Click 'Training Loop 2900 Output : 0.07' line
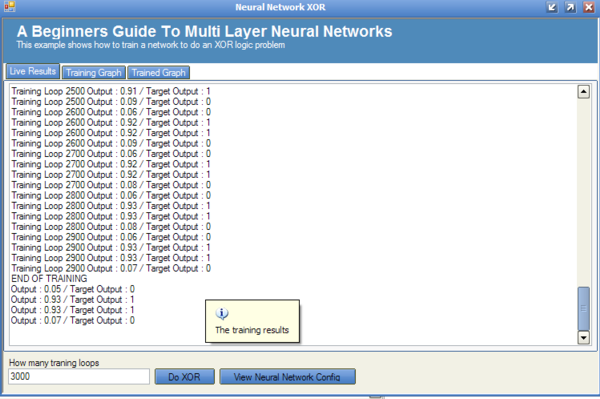 click(111, 268)
